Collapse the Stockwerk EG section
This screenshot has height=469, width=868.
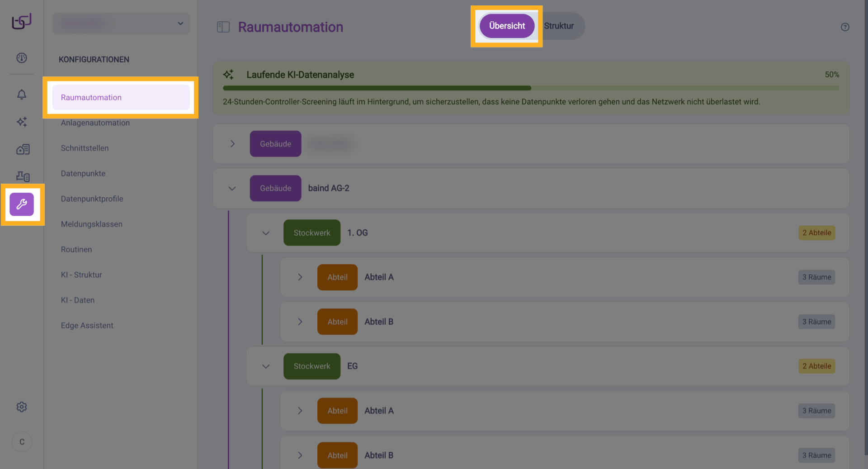[x=265, y=366]
